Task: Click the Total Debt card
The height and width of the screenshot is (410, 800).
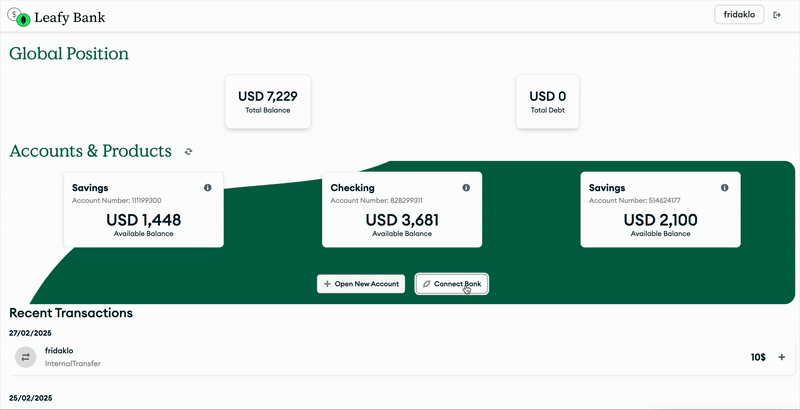Action: 547,101
